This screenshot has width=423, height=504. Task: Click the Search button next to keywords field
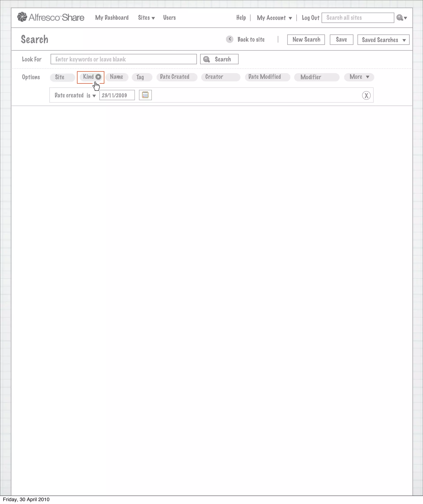coord(219,59)
